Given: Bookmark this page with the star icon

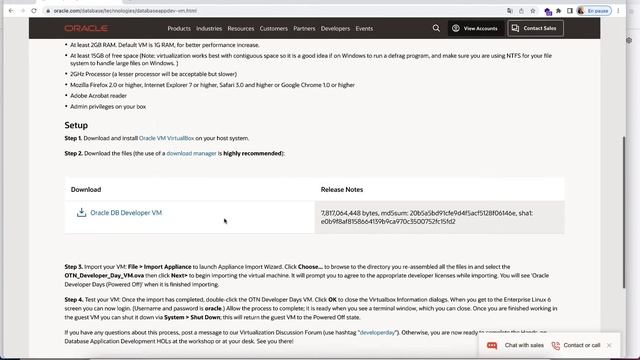Looking at the screenshot, I should click(533, 11).
